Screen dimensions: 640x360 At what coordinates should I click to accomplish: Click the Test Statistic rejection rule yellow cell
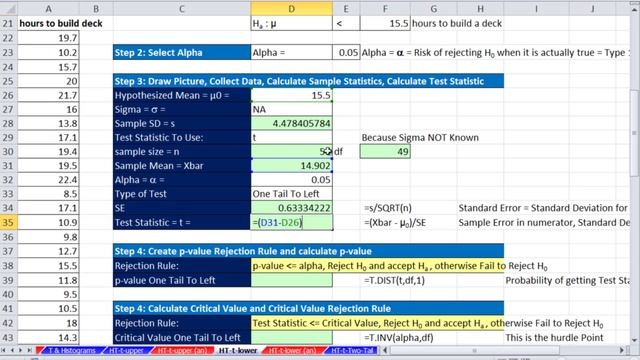point(378,323)
